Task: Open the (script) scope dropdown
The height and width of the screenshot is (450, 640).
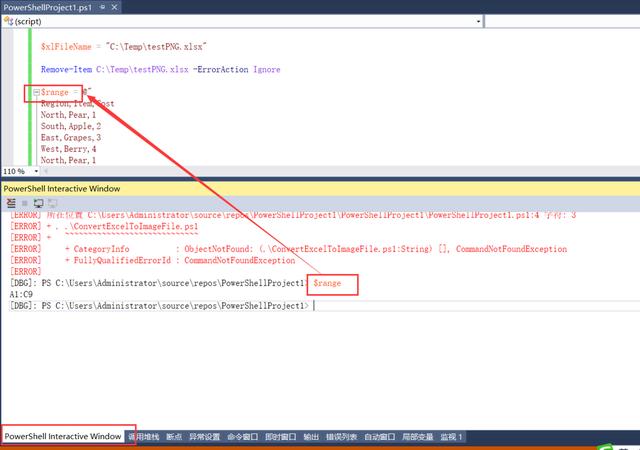Action: tap(478, 21)
